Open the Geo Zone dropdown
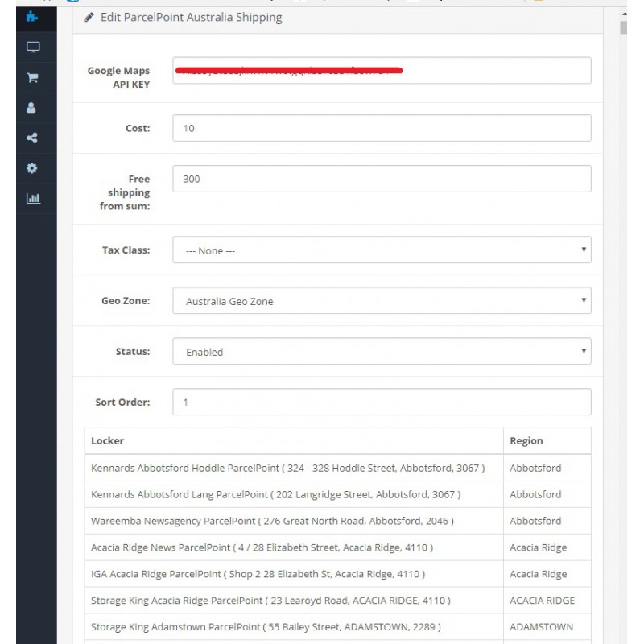Screen dimensions: 644x644 (382, 301)
